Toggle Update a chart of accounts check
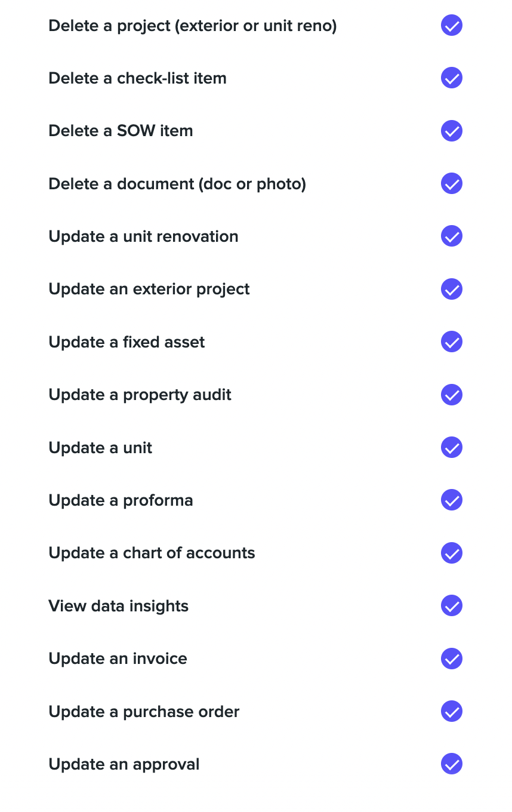 click(x=452, y=553)
